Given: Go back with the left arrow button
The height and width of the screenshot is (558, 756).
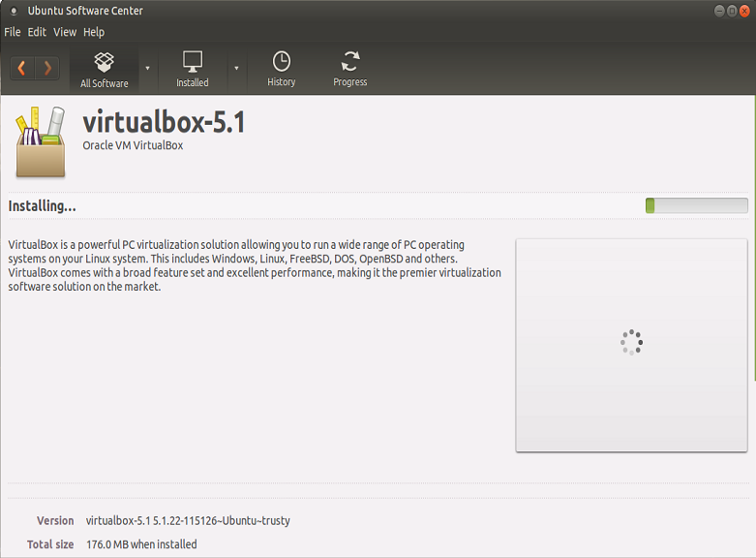Looking at the screenshot, I should pos(22,68).
